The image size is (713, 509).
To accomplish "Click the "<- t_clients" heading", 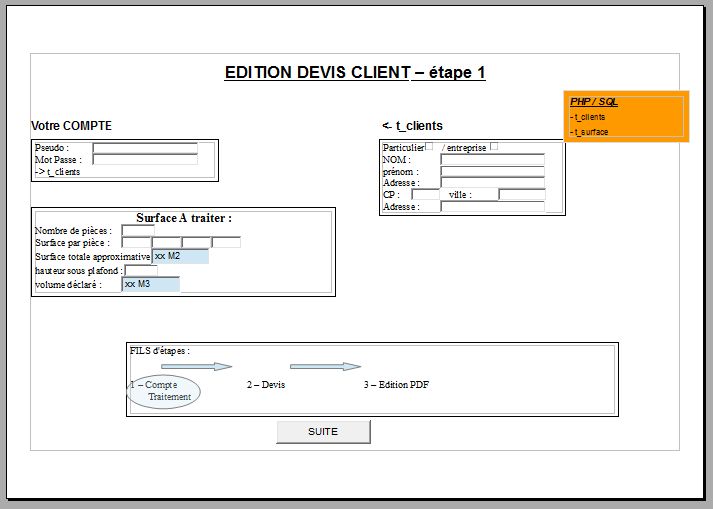I will [x=412, y=126].
